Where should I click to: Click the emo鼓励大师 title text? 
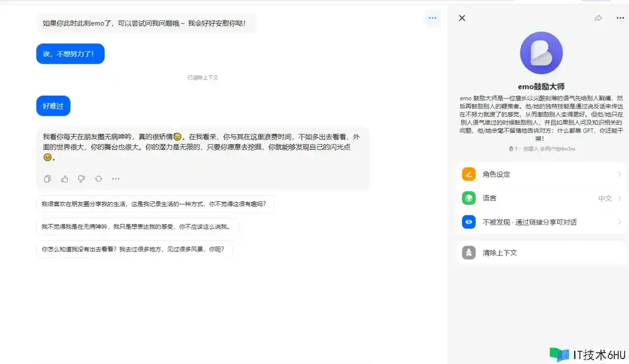[x=541, y=87]
